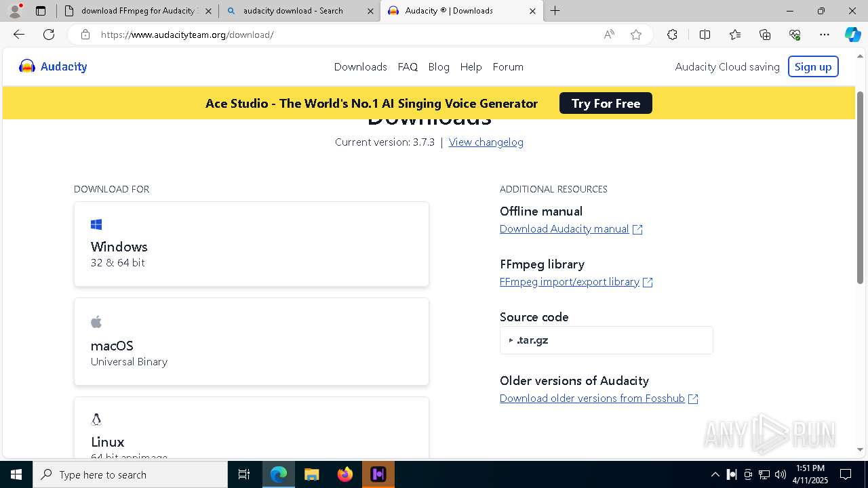
Task: Click the Windows logo icon on download card
Action: coord(96,224)
